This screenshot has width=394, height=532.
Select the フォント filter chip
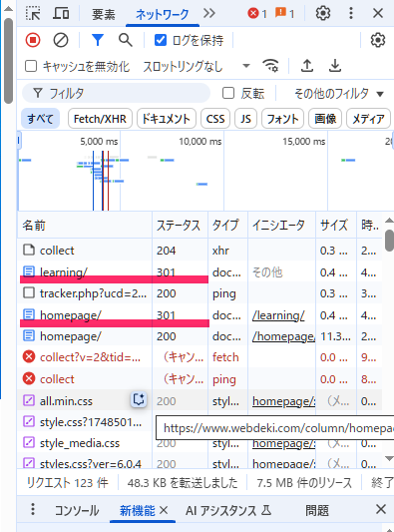[282, 119]
